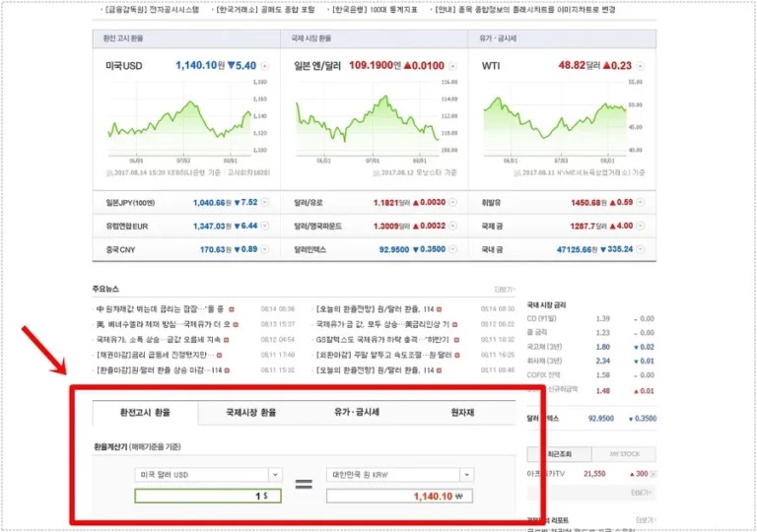The height and width of the screenshot is (532, 757).
Task: Expand the 일본JPY(100엔) row
Action: tap(264, 202)
